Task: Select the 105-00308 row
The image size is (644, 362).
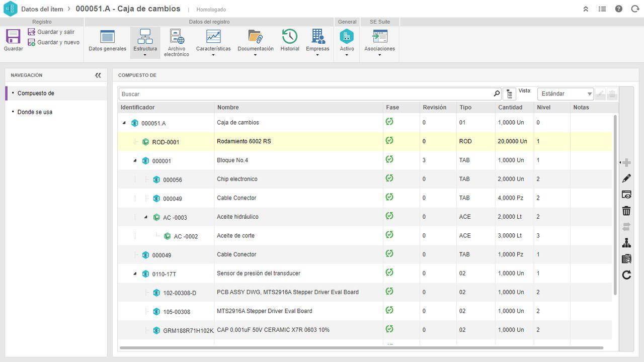Action: pos(365,311)
